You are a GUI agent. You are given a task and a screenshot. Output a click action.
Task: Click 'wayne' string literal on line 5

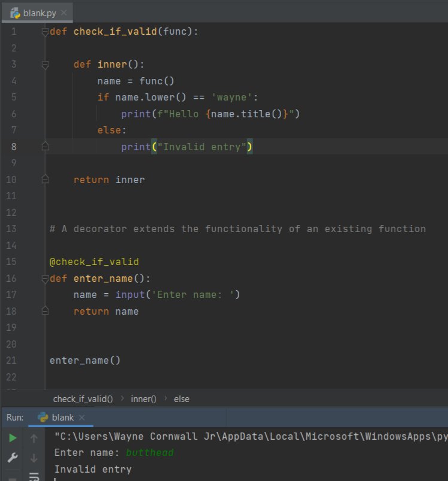(231, 98)
